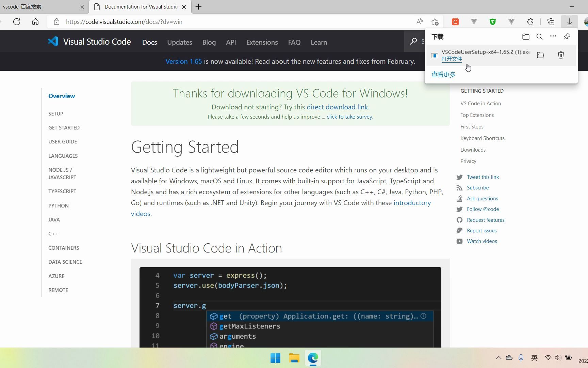Click Watch videos link

(x=482, y=241)
